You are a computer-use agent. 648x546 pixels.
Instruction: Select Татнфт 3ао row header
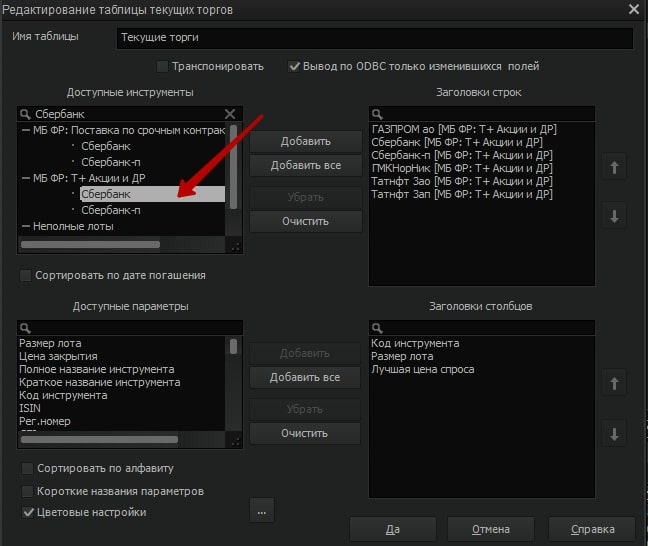[462, 181]
